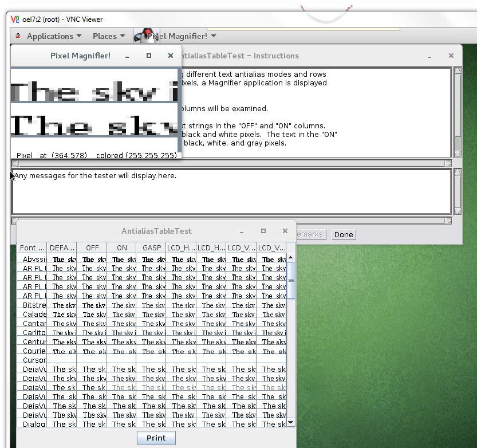The height and width of the screenshot is (448, 477).
Task: Click the font table vertical scrollbar thumb
Action: [x=291, y=280]
